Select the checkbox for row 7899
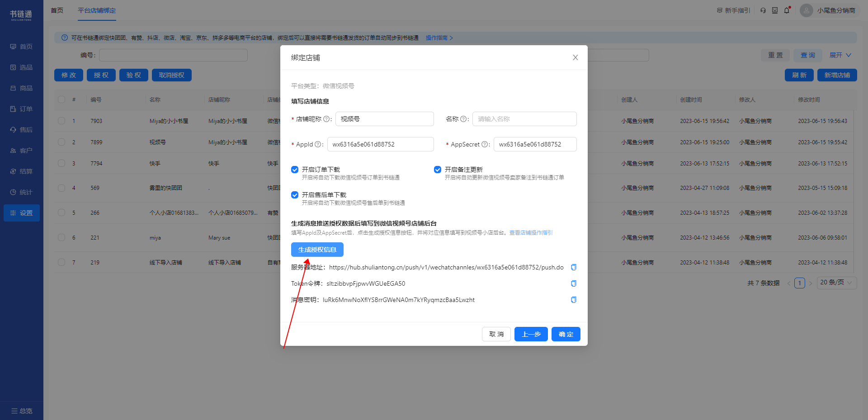The image size is (868, 420). 61,142
